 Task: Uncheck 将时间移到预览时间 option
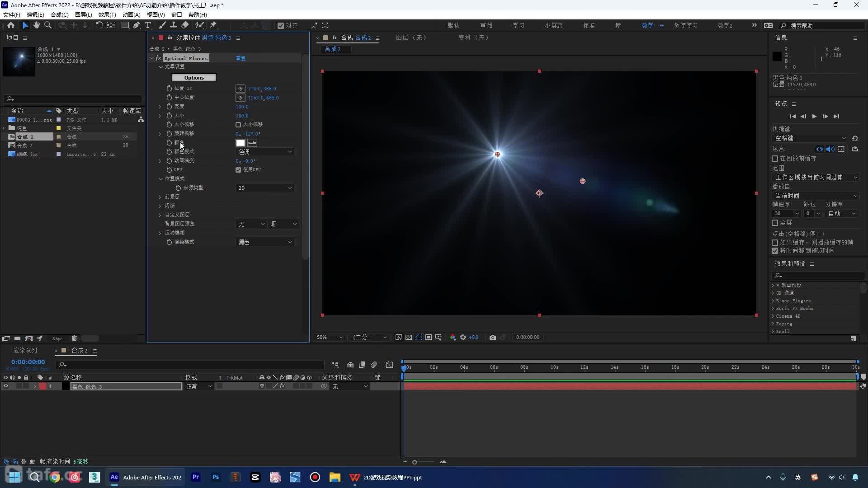pyautogui.click(x=775, y=251)
